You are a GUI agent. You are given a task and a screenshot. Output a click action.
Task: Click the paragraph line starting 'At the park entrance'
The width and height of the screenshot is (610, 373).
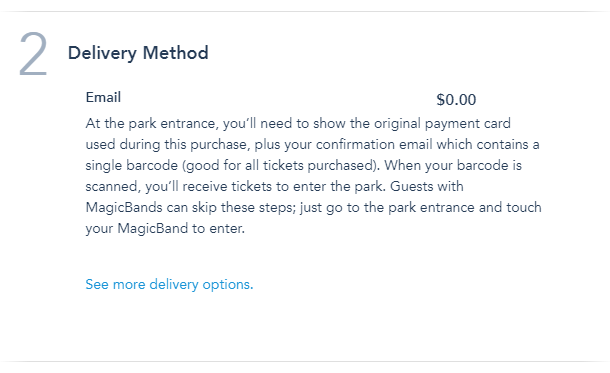pyautogui.click(x=298, y=123)
